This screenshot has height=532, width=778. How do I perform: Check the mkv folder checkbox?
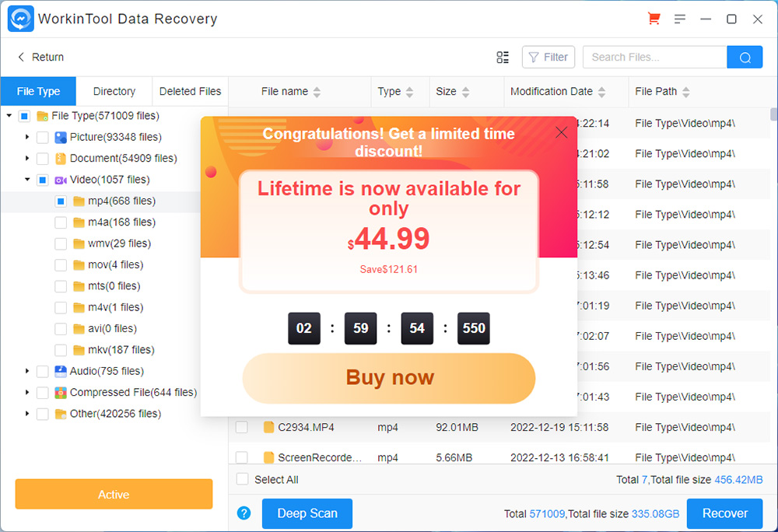pyautogui.click(x=61, y=350)
